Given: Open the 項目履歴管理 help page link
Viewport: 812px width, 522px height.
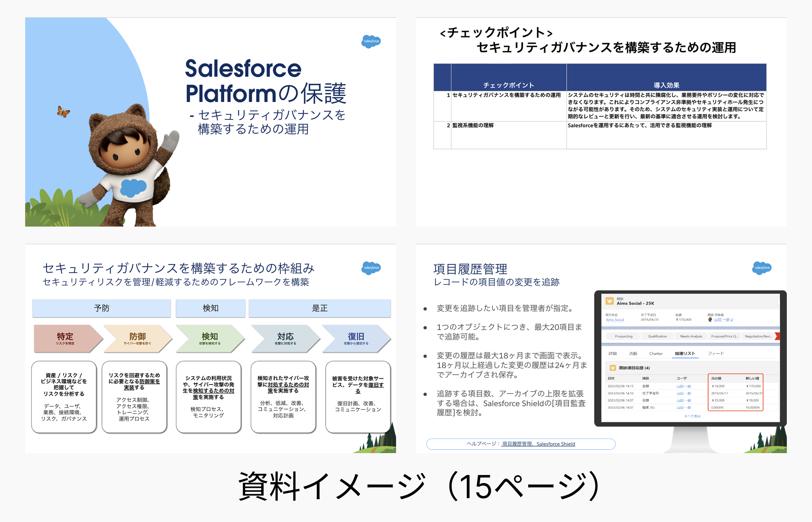Looking at the screenshot, I should [517, 444].
